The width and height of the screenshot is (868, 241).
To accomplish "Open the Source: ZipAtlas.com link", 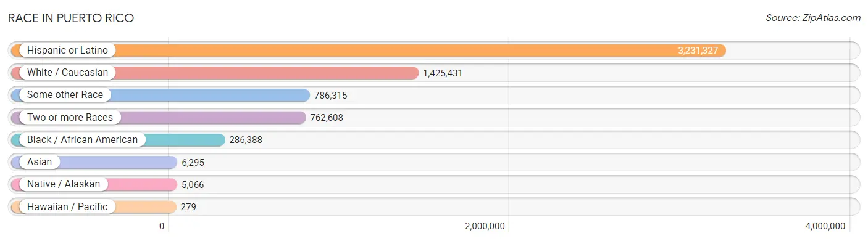I will pos(813,18).
